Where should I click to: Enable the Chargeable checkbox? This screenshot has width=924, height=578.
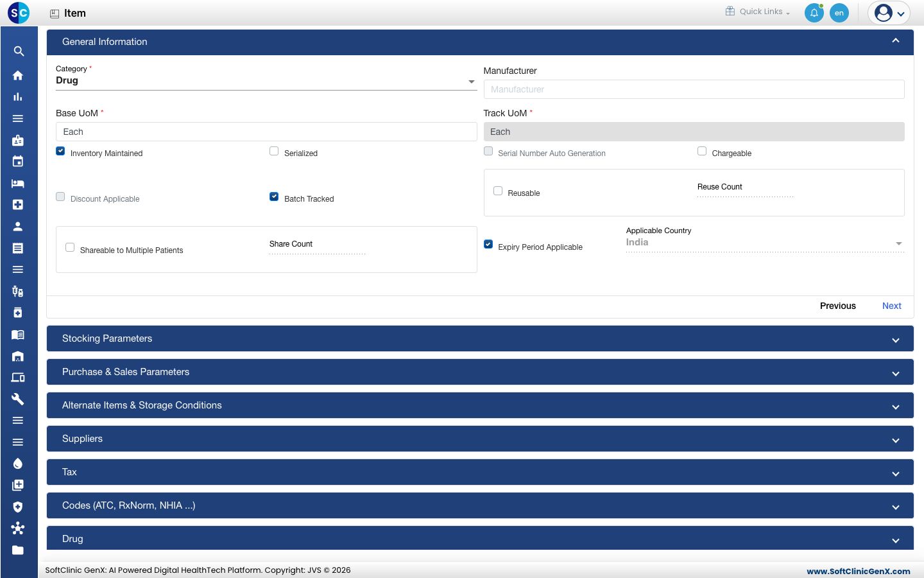702,151
